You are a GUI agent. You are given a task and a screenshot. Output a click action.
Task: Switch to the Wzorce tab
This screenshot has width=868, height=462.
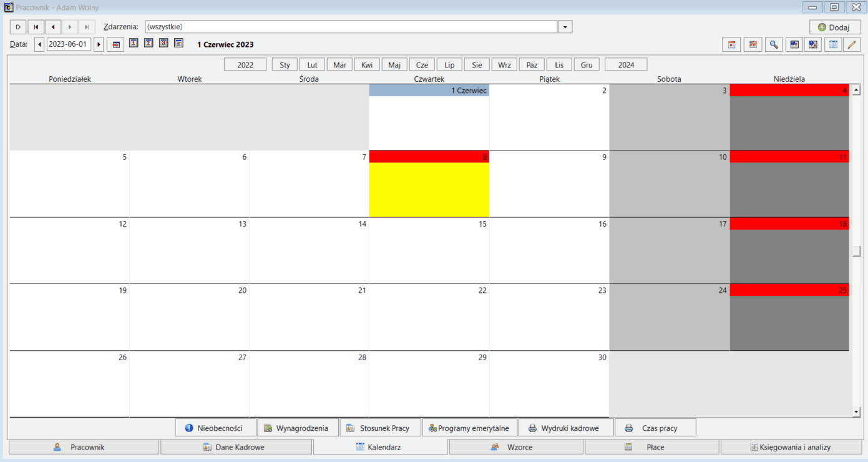click(x=516, y=447)
